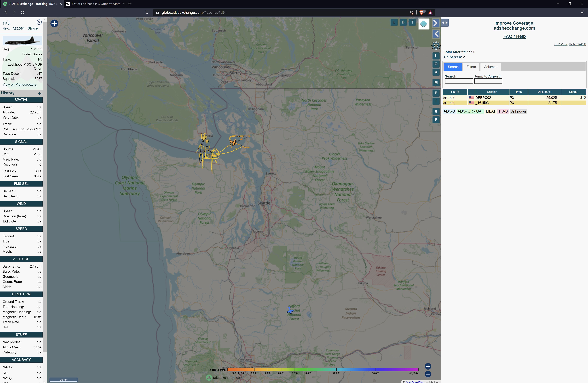The height and width of the screenshot is (383, 588).
Task: Open a new browser tab
Action: 130,4
